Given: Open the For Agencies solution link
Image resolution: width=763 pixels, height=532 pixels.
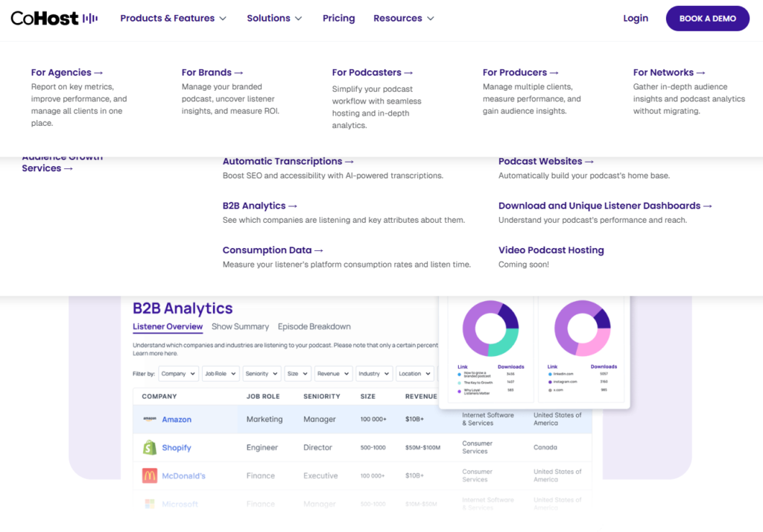Looking at the screenshot, I should click(67, 72).
